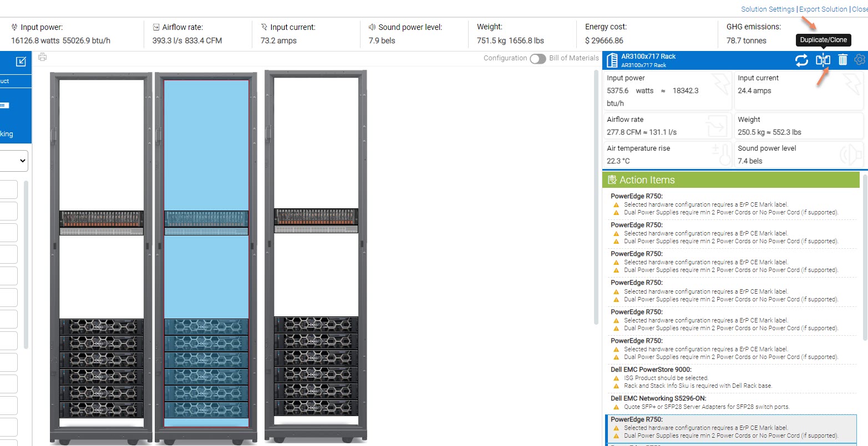Select the bottom Dell server in the first rack

click(101, 410)
